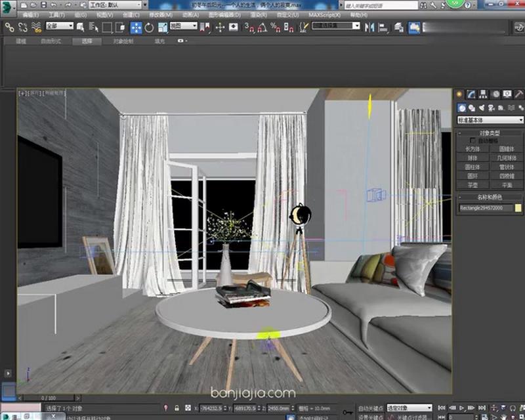This screenshot has height=420, width=525.
Task: Select the Shapes category icon in Create panel
Action: click(472, 107)
